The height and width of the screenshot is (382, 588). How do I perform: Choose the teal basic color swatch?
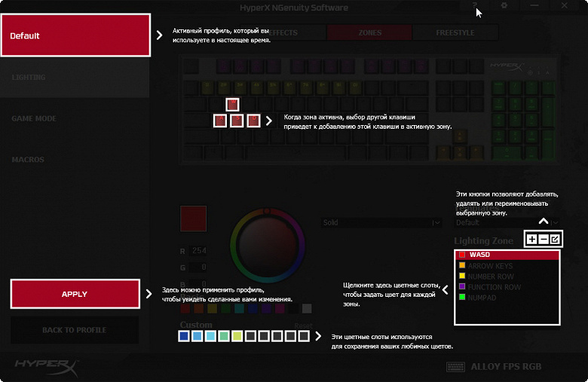click(x=239, y=308)
